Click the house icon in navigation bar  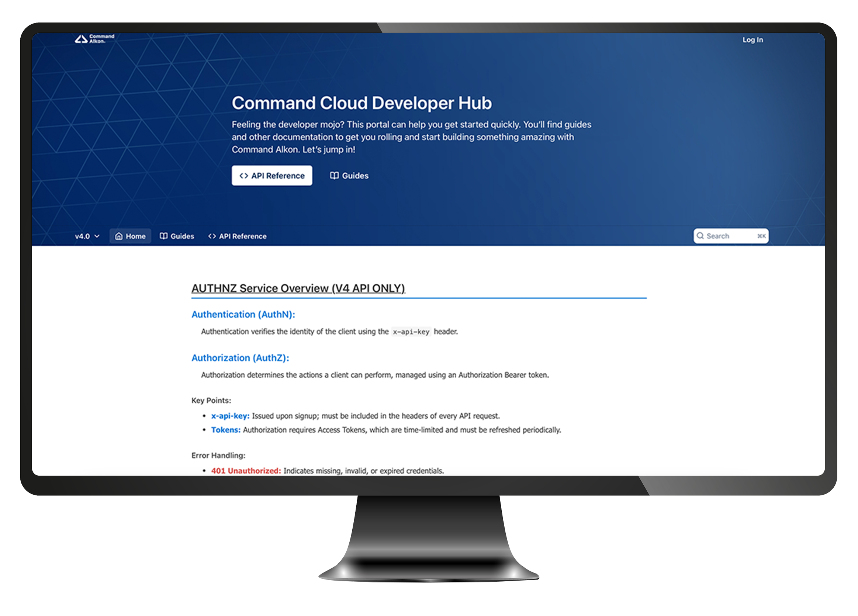coord(119,236)
